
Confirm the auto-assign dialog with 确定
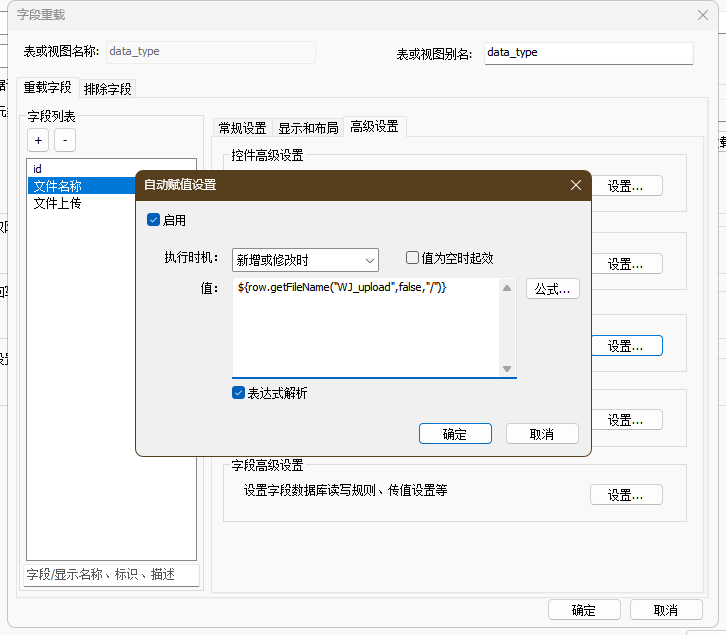tap(455, 434)
